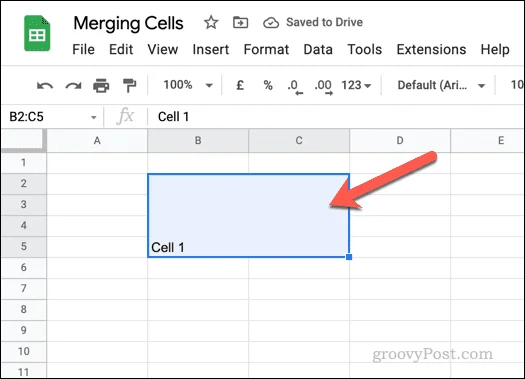This screenshot has width=525, height=379.
Task: Select row 1 header
Action: click(x=23, y=163)
